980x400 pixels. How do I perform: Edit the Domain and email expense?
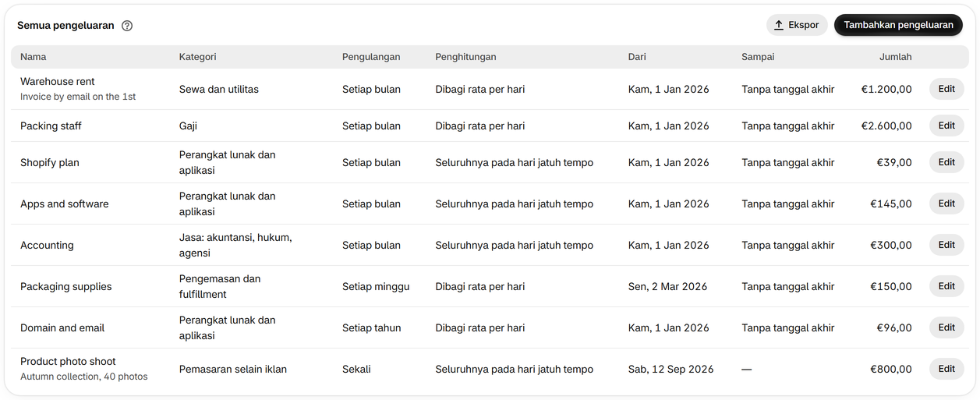point(946,327)
